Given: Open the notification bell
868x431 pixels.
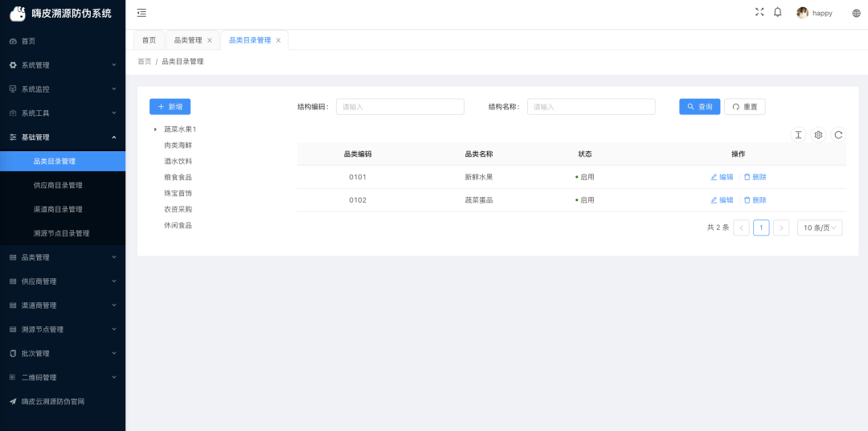Looking at the screenshot, I should coord(777,12).
